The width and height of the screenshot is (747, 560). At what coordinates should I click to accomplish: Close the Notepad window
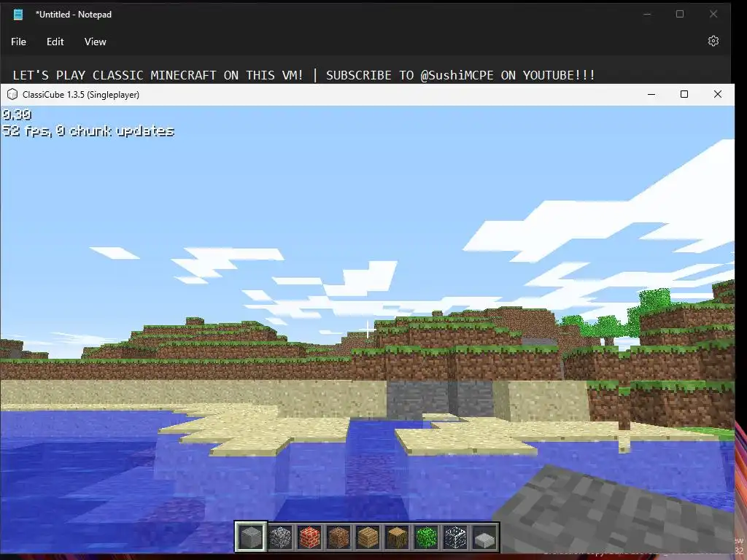[713, 15]
